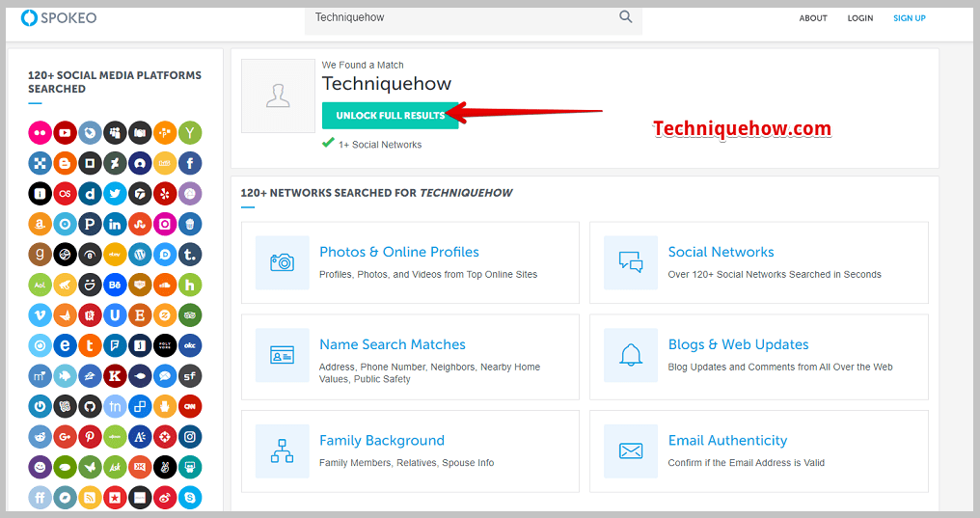The height and width of the screenshot is (518, 980).
Task: Click the Spokeo logo
Action: pos(59,17)
